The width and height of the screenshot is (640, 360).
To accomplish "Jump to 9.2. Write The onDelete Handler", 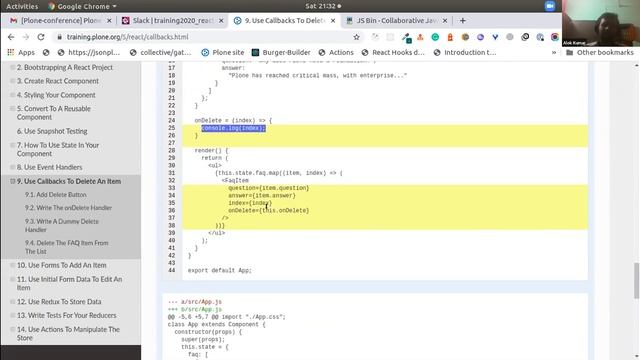I will (x=68, y=208).
